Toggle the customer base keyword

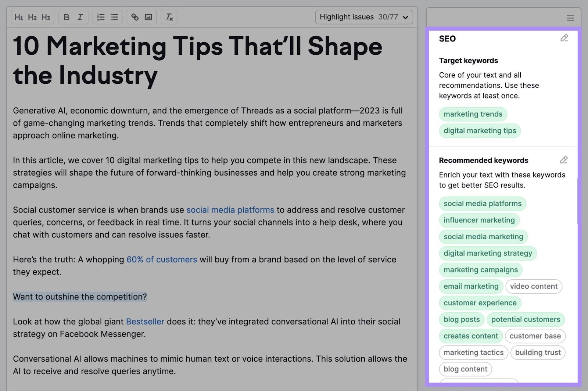tap(535, 336)
